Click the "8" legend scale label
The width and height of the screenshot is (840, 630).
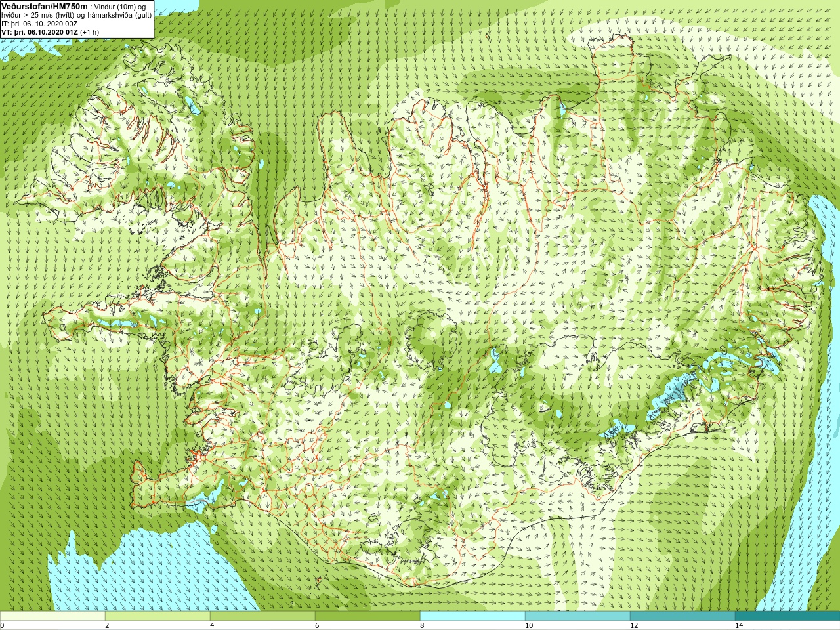(x=422, y=625)
